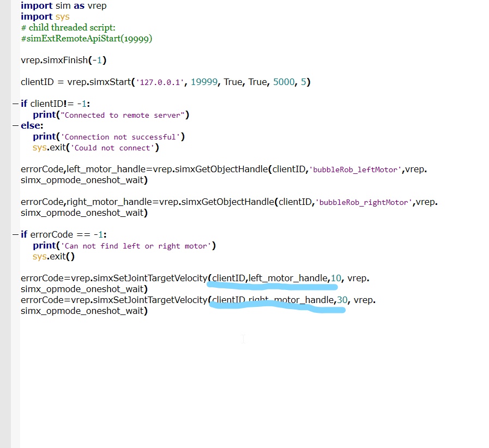The height and width of the screenshot is (448, 489).
Task: Click the 'import sim as vrep' line
Action: [x=64, y=5]
